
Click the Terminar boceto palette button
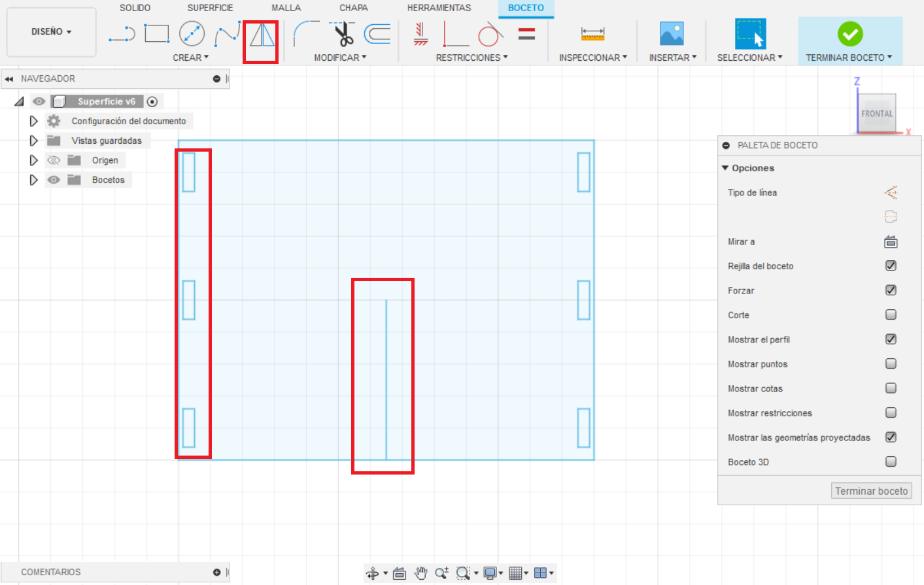[872, 491]
